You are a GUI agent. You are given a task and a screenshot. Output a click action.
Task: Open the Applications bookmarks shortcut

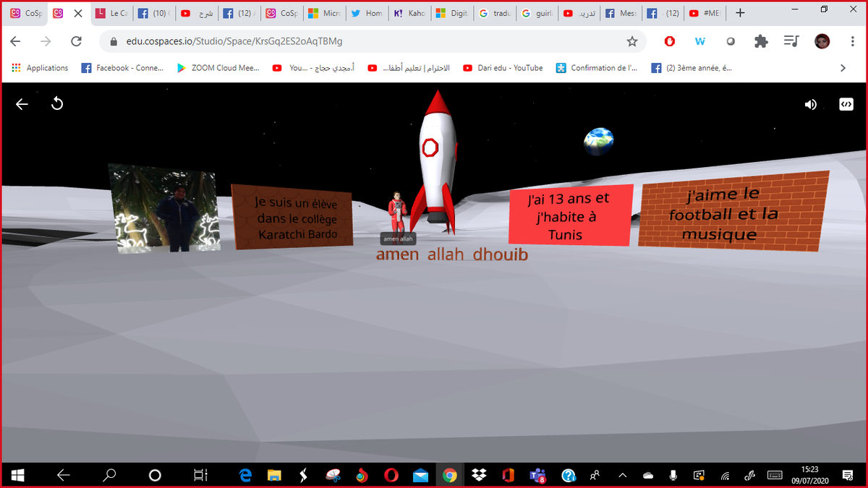[x=40, y=68]
